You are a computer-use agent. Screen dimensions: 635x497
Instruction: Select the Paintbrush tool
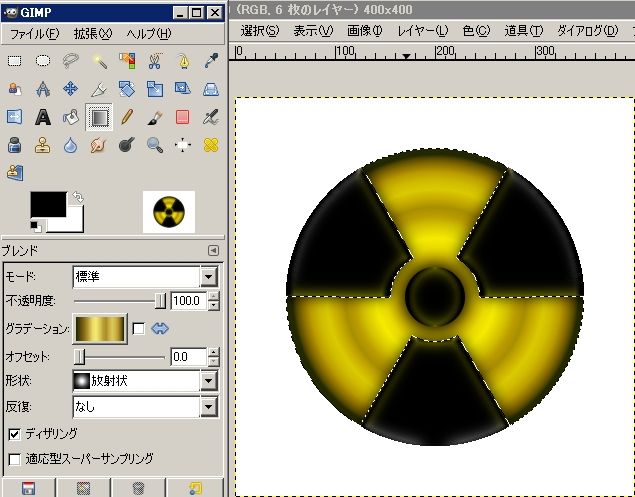(155, 117)
